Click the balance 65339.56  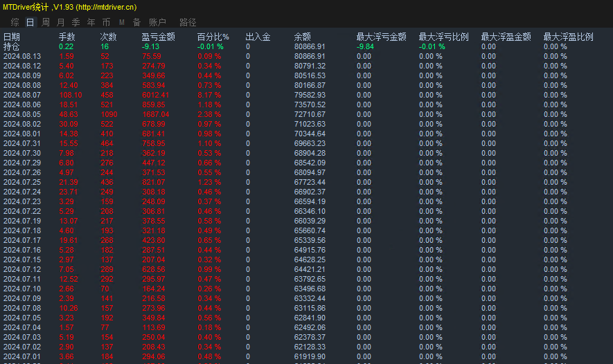coord(310,240)
